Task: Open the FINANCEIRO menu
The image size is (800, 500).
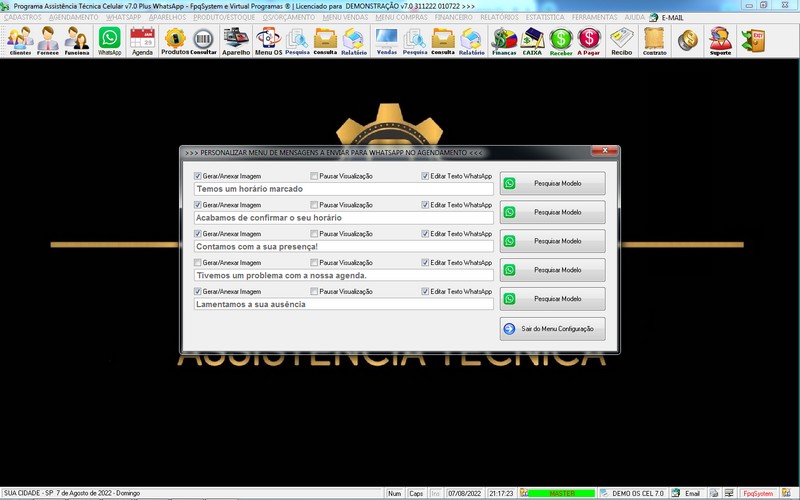Action: (x=454, y=17)
